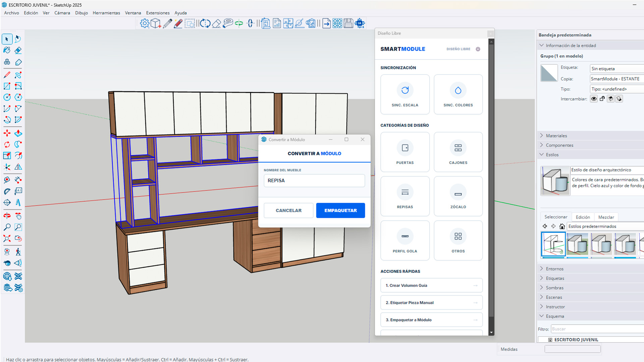Click the cube with plus toolbar icon
The height and width of the screenshot is (362, 644).
point(156,23)
